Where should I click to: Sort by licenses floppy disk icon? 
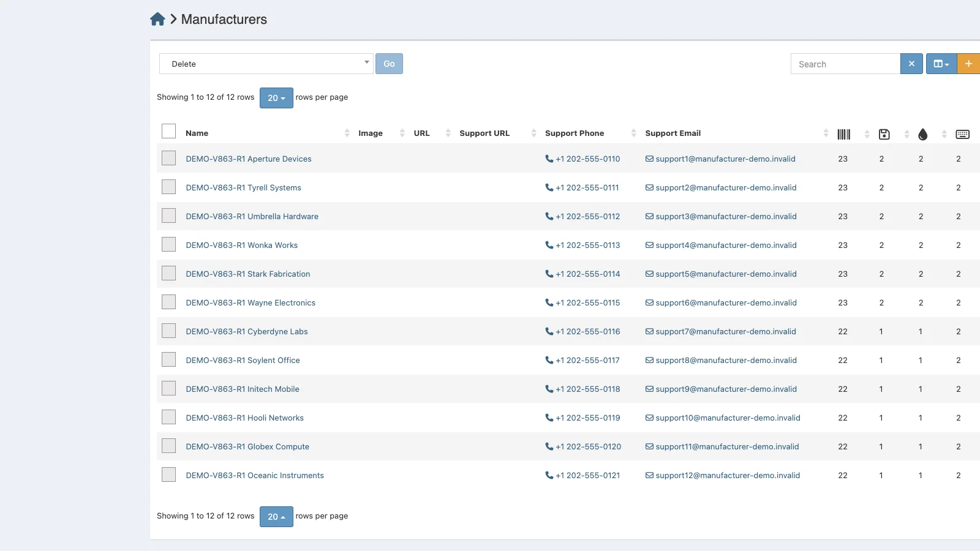click(884, 134)
